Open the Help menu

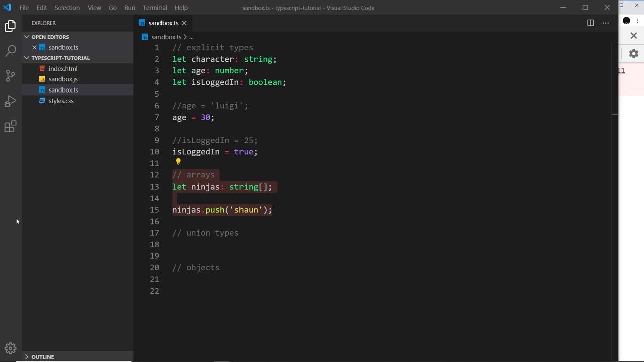[x=181, y=8]
